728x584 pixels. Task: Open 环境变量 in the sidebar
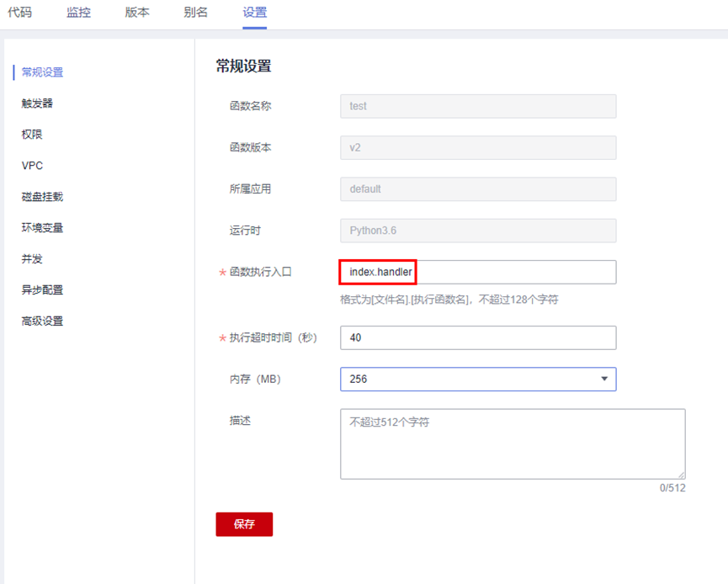point(42,228)
